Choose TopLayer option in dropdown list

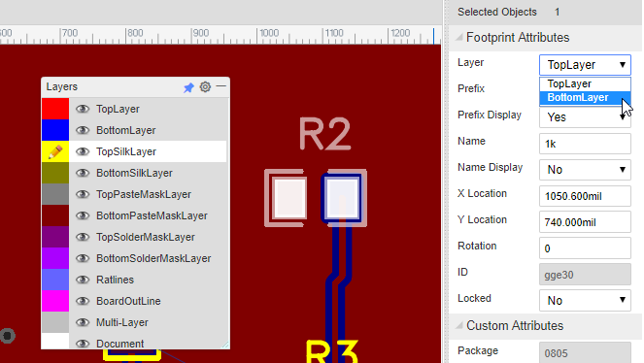coord(585,84)
